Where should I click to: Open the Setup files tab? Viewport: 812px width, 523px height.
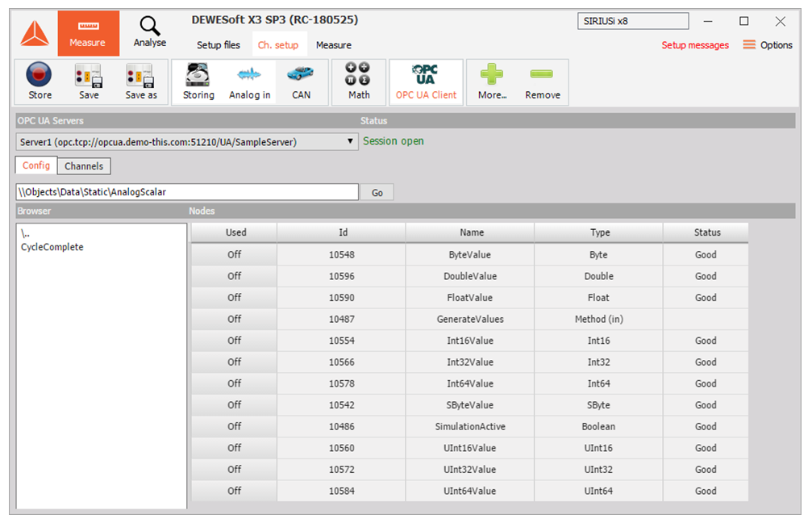(x=218, y=45)
